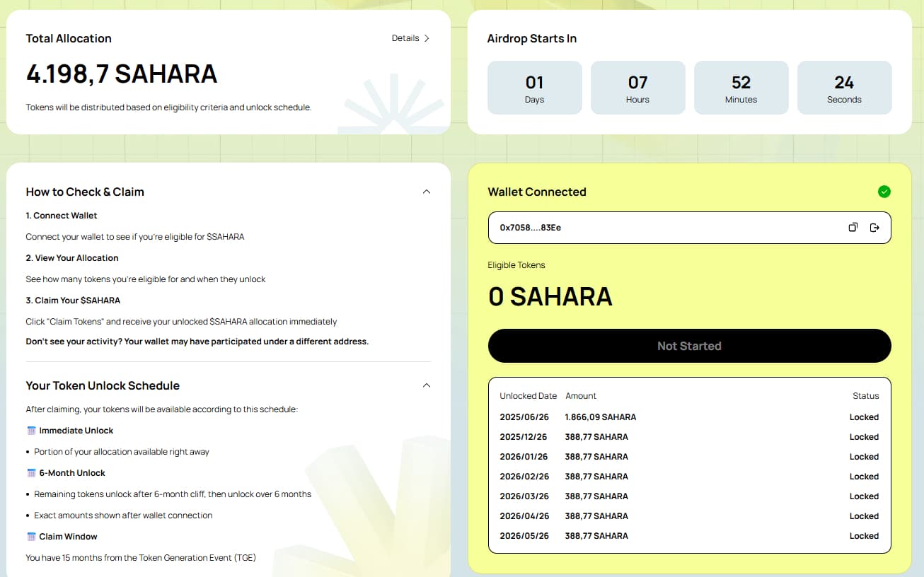Copy the connected wallet address

(x=853, y=228)
